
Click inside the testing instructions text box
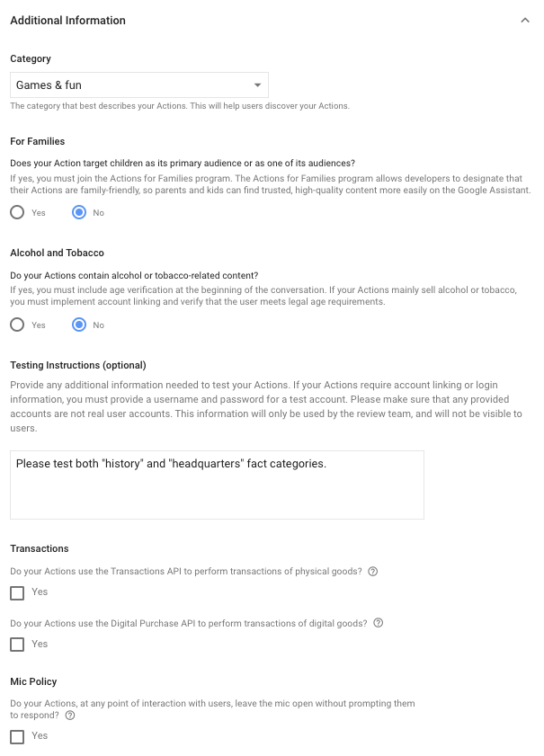pos(216,484)
